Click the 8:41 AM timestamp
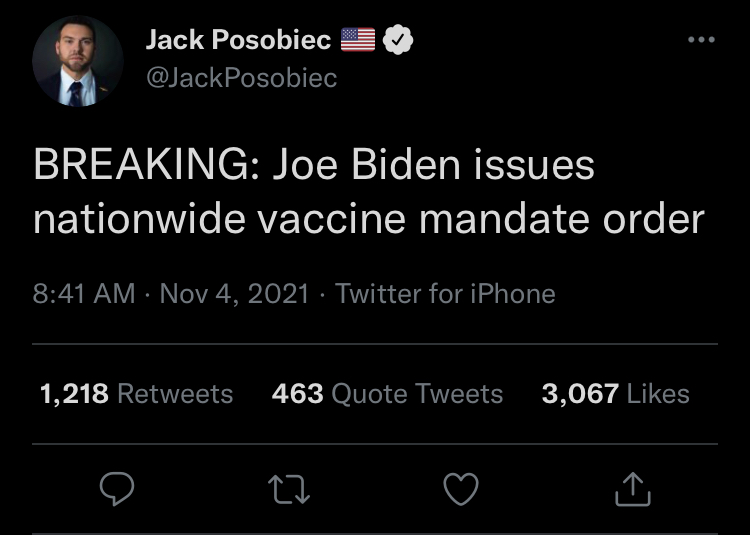Screen dimensions: 750x535 pos(84,294)
